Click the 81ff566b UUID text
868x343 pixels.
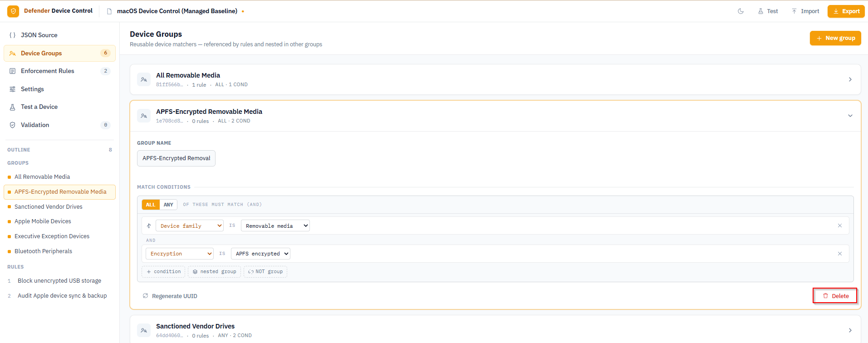(x=170, y=85)
